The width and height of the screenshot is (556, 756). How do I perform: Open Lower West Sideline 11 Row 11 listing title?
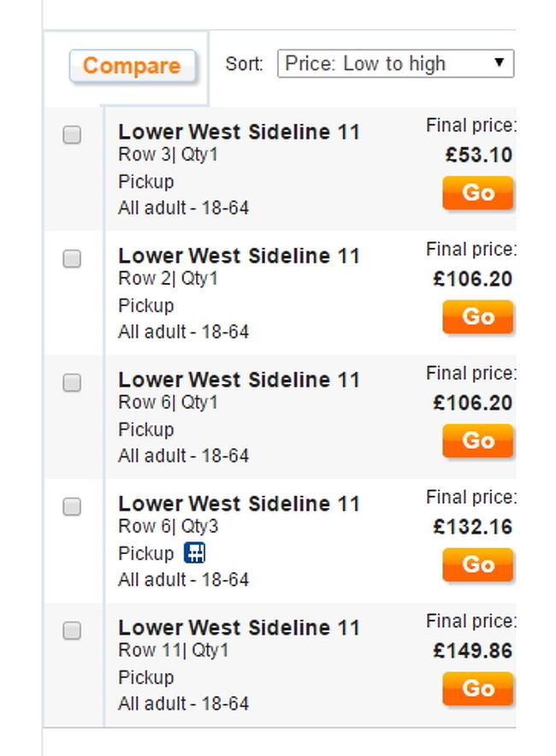(240, 628)
